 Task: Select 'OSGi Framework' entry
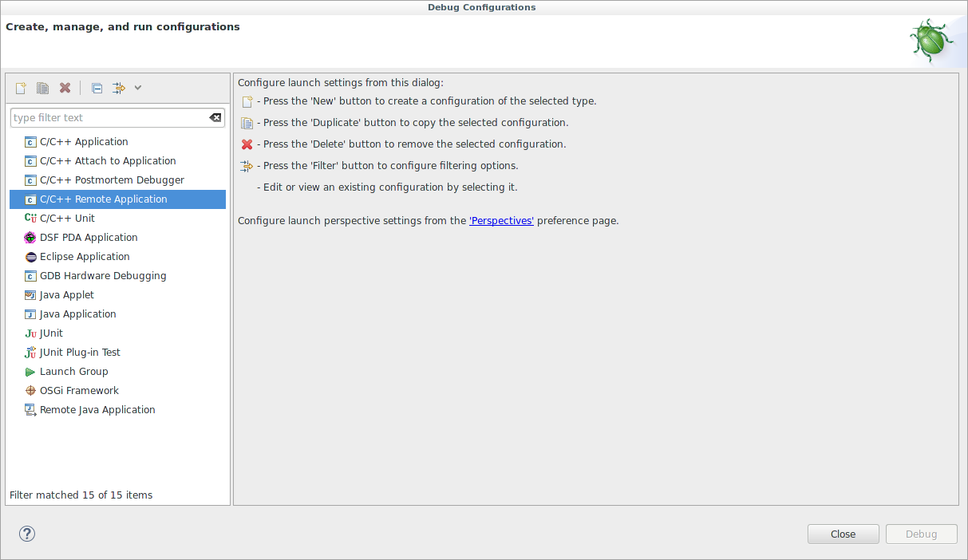click(79, 391)
